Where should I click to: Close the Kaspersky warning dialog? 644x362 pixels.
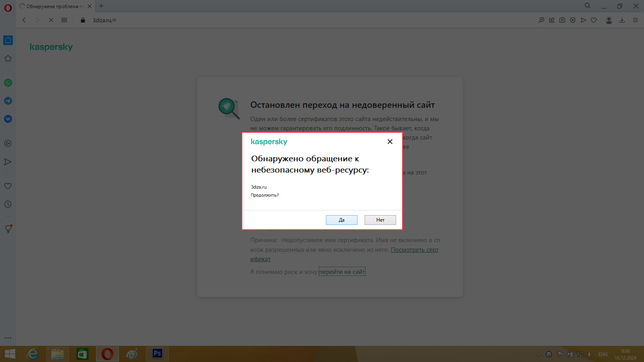coord(390,142)
